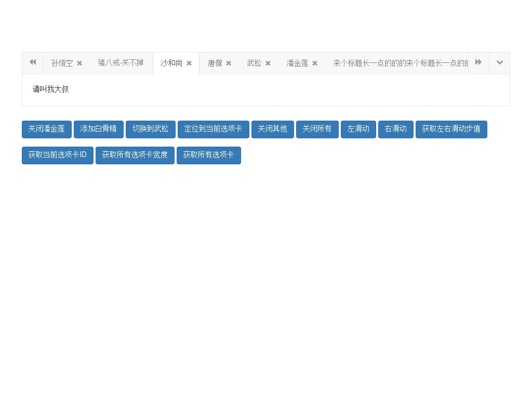Expand the tab list dropdown chevron
Viewport: 532px width, 416px height.
499,63
